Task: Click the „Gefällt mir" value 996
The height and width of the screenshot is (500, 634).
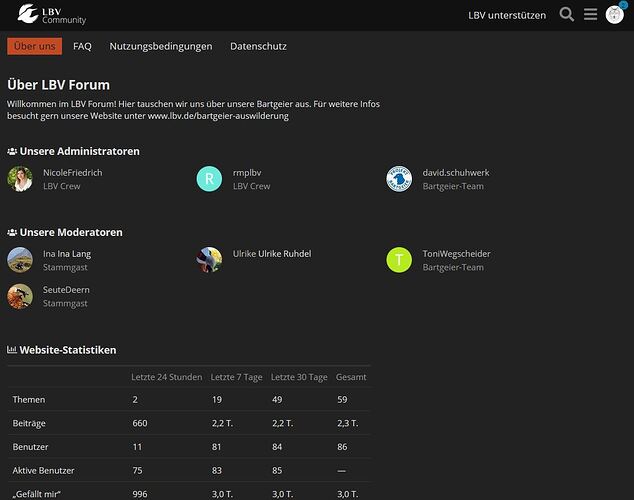Action: pos(140,494)
